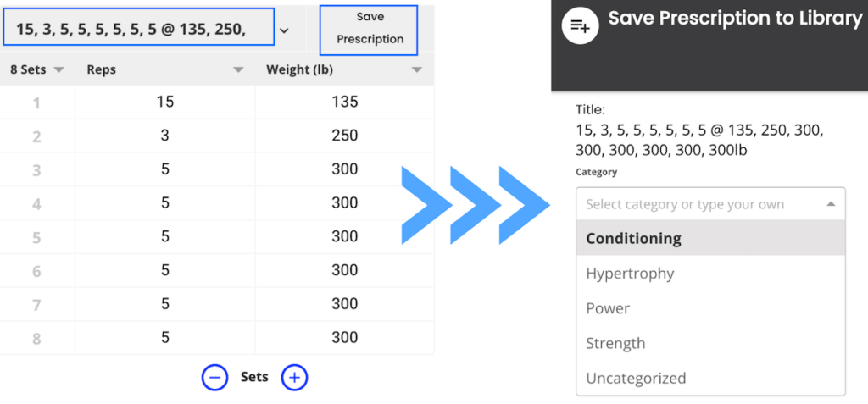
Task: Collapse the category selector arrow
Action: pos(830,204)
